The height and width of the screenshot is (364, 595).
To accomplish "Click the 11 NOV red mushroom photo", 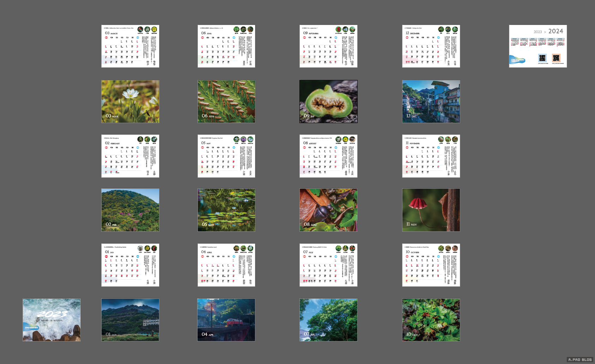I will pos(431,210).
